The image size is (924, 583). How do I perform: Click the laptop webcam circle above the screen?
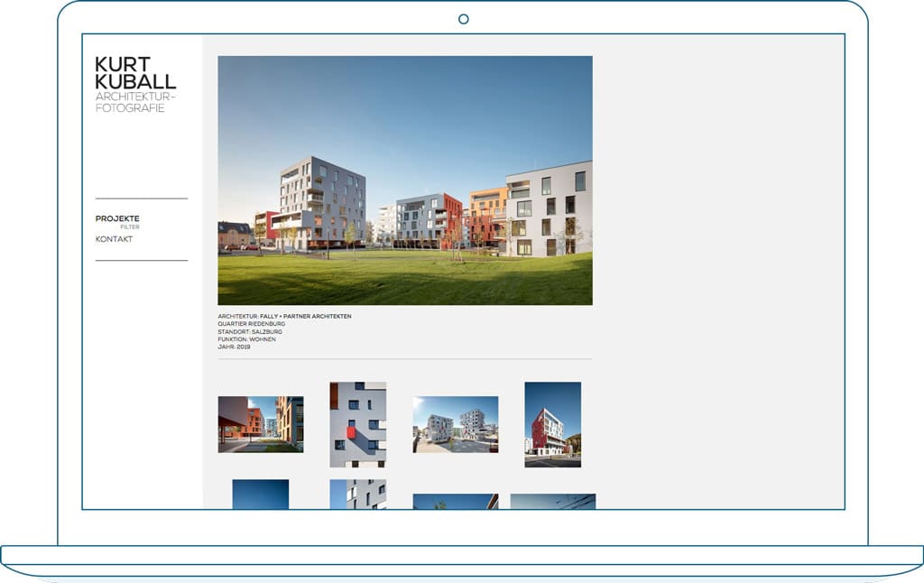(463, 19)
